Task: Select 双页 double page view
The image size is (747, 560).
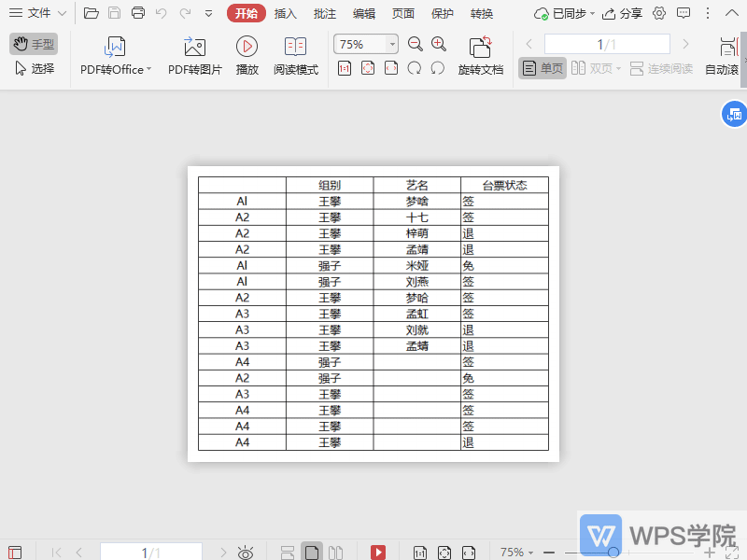Action: coord(592,68)
